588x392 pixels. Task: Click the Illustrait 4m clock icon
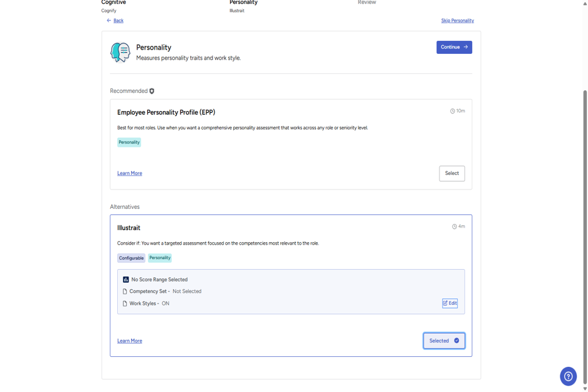pos(454,226)
